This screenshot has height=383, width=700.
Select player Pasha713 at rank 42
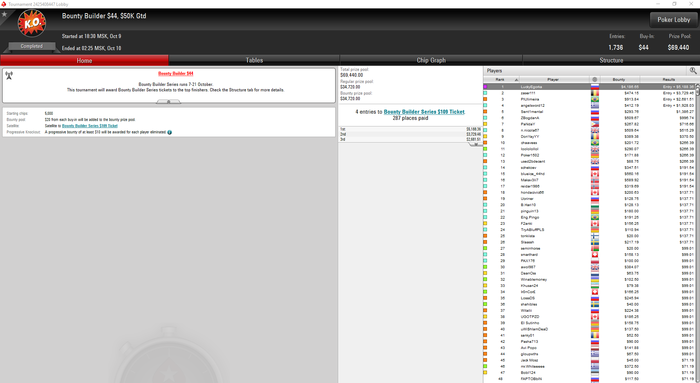[x=529, y=341]
